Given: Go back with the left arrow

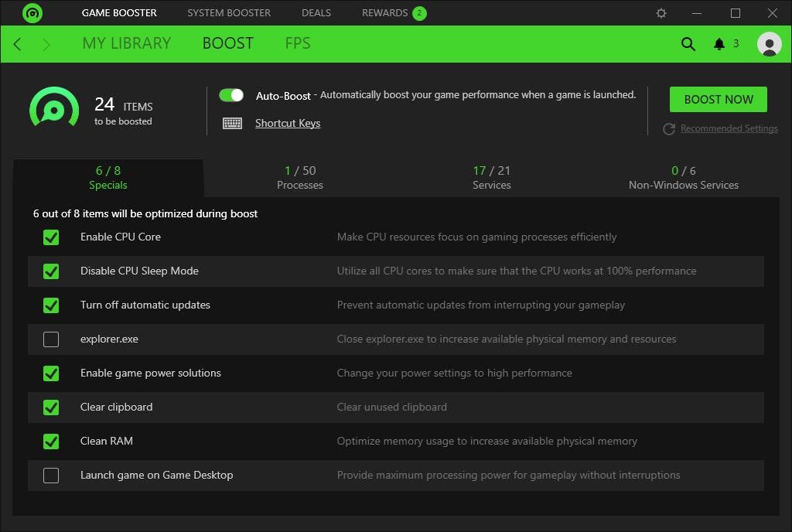Looking at the screenshot, I should 18,44.
